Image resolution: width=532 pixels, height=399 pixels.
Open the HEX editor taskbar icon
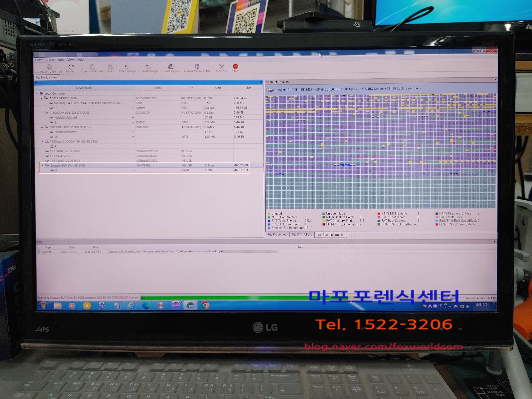pos(176,306)
